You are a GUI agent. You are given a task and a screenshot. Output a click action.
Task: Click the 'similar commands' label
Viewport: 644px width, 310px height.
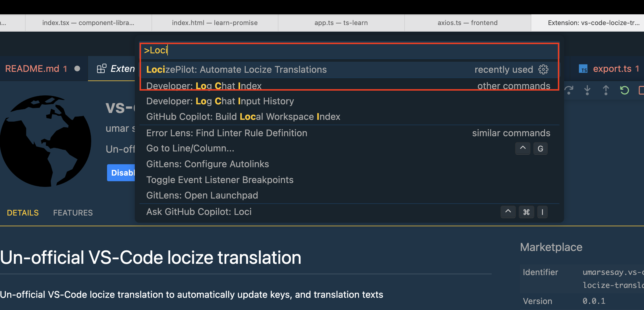tap(511, 133)
